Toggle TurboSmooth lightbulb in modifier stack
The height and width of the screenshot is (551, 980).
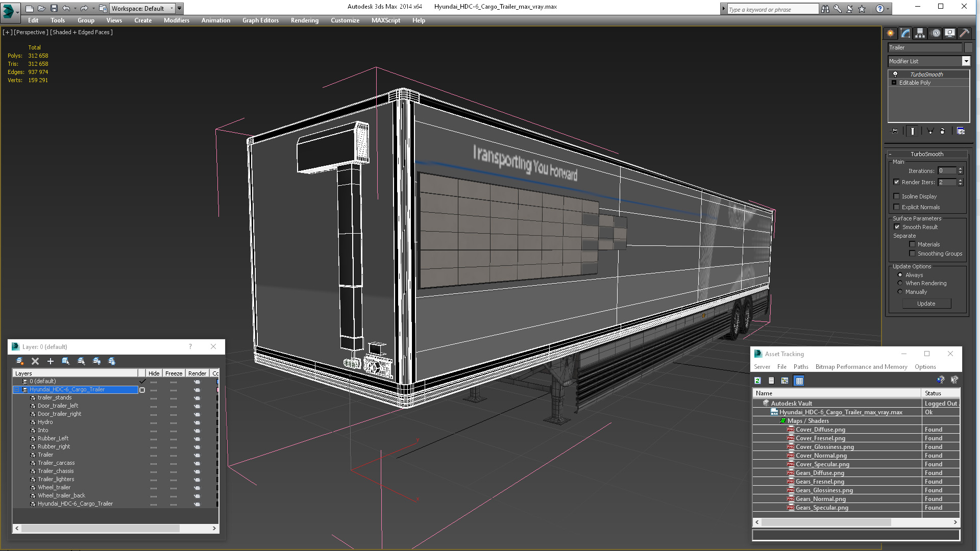pyautogui.click(x=895, y=74)
